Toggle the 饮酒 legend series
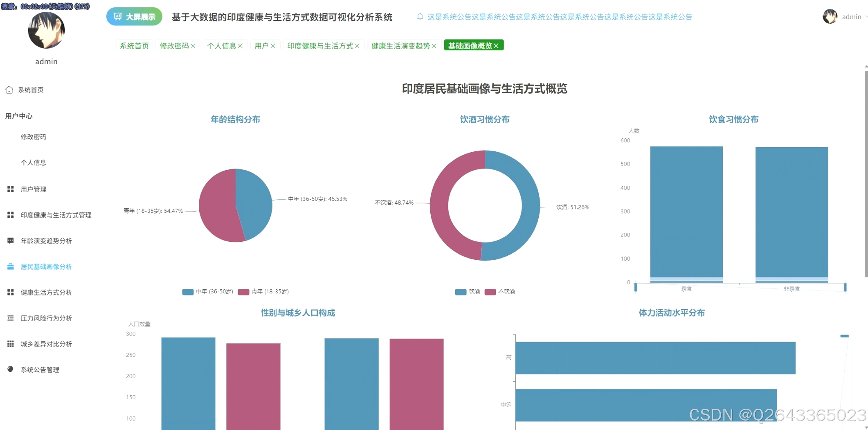 coord(468,292)
